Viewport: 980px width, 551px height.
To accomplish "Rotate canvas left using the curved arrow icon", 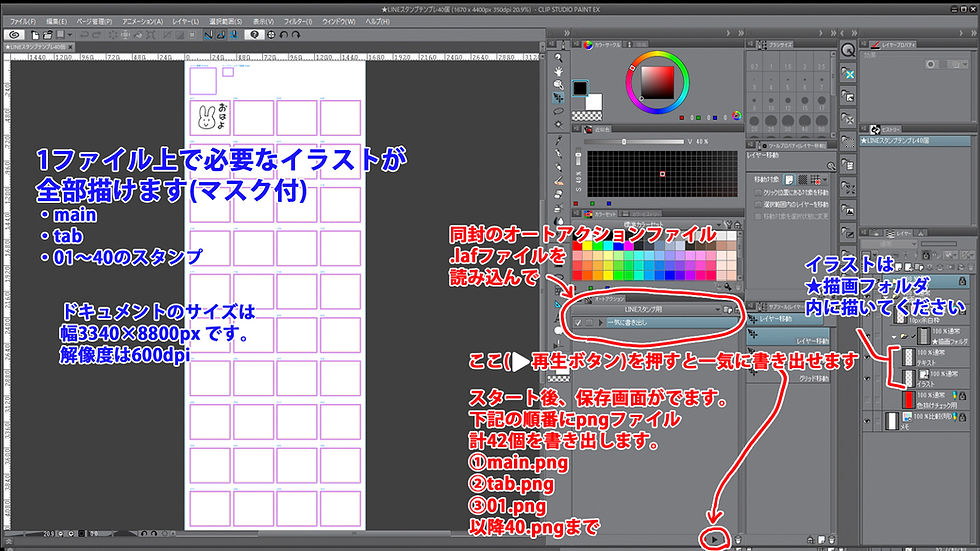I will pyautogui.click(x=284, y=35).
